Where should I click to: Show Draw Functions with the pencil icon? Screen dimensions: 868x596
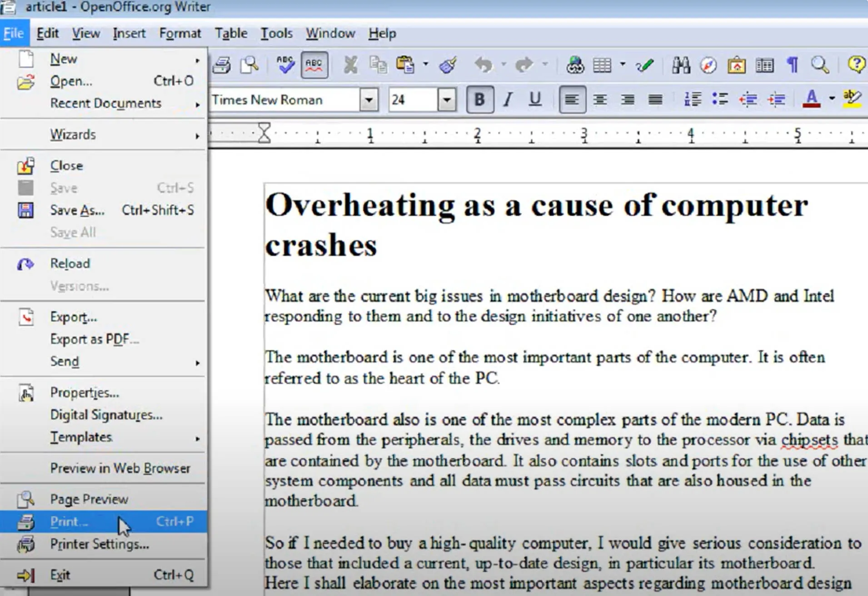pos(645,65)
